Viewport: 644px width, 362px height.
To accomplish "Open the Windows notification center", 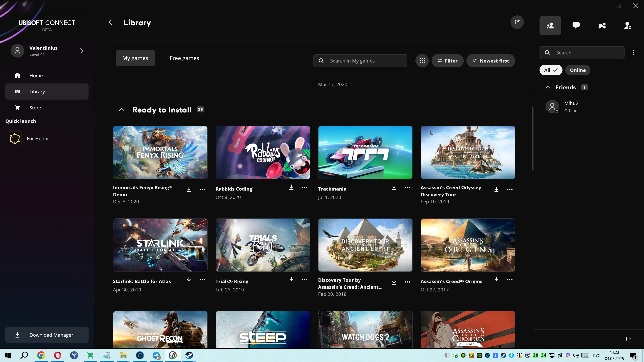I will pyautogui.click(x=633, y=356).
